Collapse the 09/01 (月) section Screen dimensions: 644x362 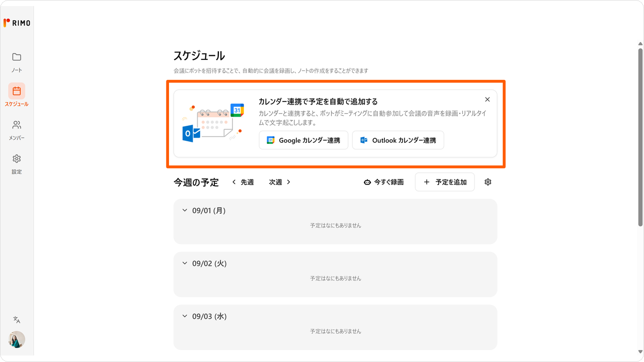(x=185, y=211)
